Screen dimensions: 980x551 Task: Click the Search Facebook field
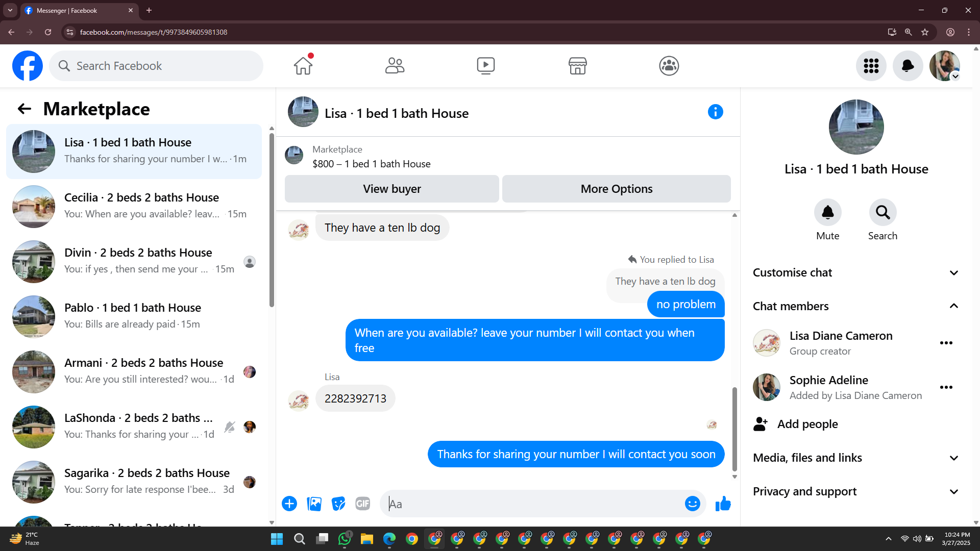click(x=156, y=66)
